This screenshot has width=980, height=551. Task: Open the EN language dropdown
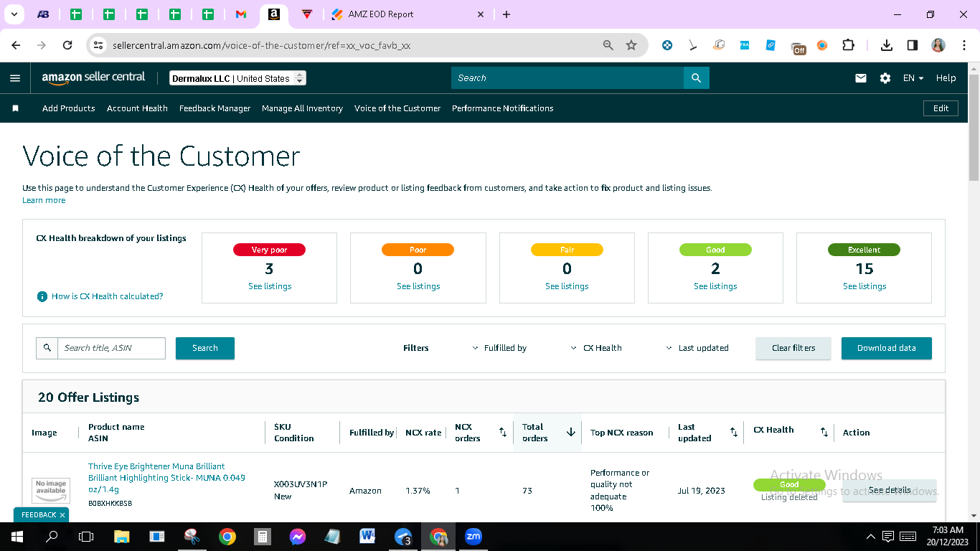tap(913, 78)
